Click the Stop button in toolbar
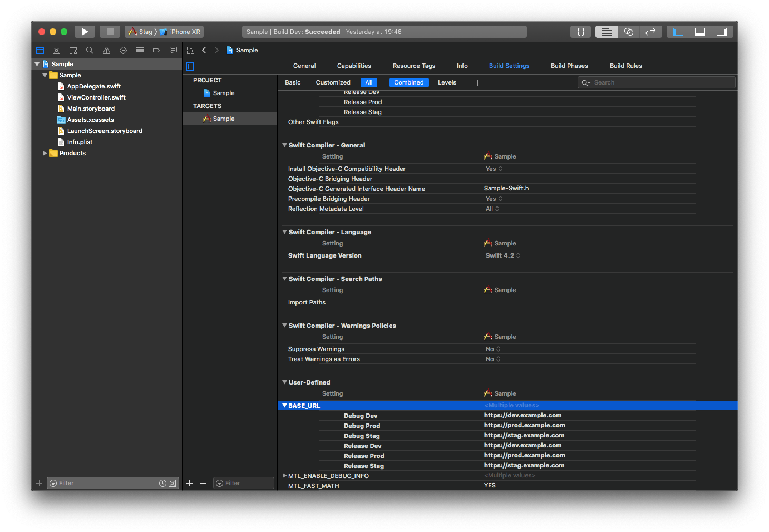 (x=110, y=32)
